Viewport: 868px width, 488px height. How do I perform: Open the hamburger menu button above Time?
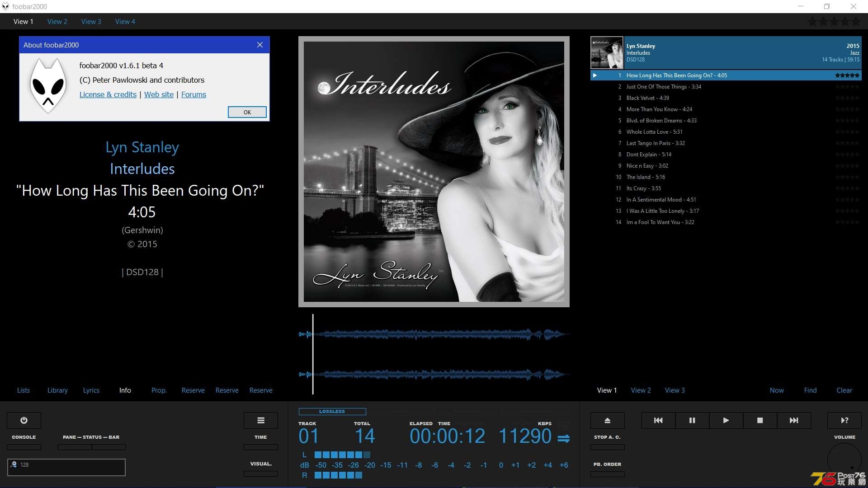pyautogui.click(x=261, y=420)
